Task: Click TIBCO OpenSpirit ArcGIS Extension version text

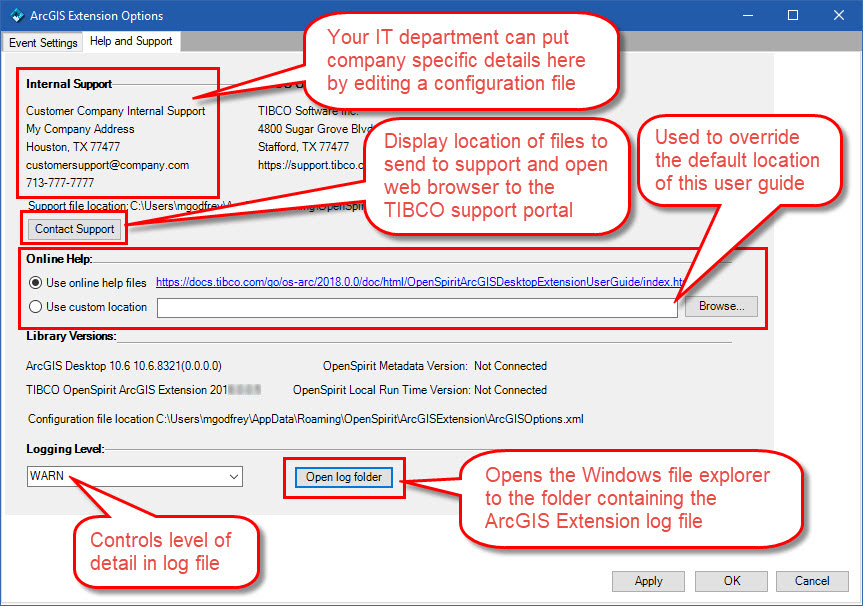Action: (x=143, y=390)
